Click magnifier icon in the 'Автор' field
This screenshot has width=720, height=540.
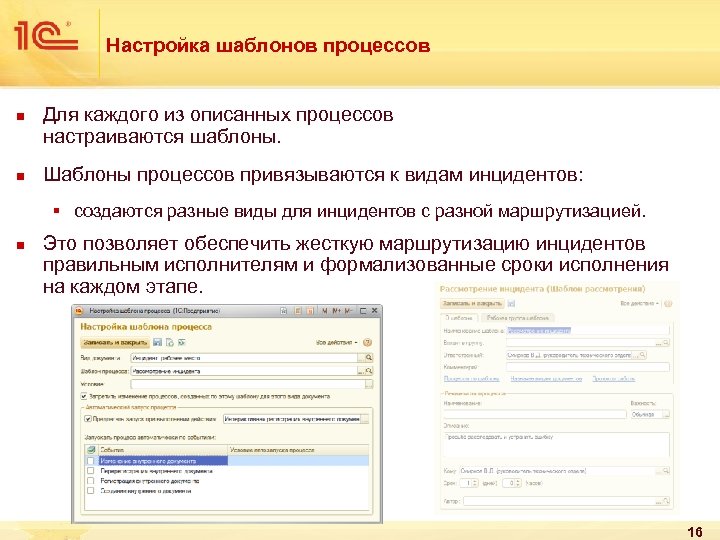666,501
